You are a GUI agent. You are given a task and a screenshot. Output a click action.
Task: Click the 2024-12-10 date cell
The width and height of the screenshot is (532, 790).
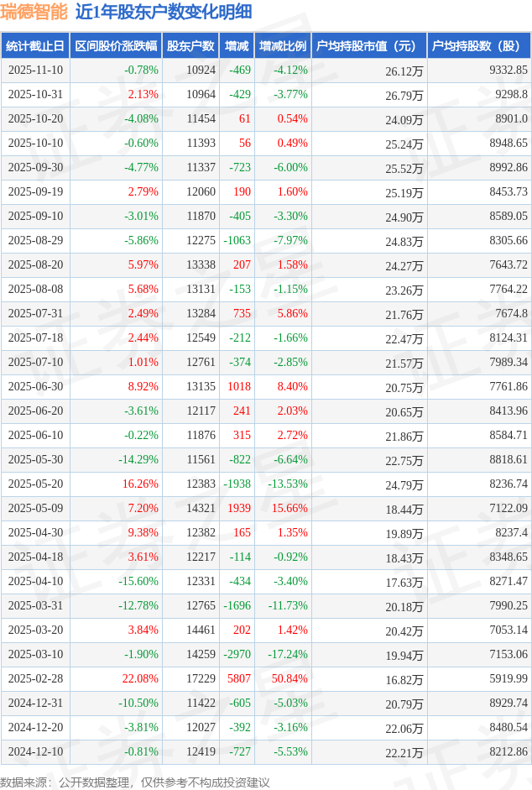pos(35,751)
